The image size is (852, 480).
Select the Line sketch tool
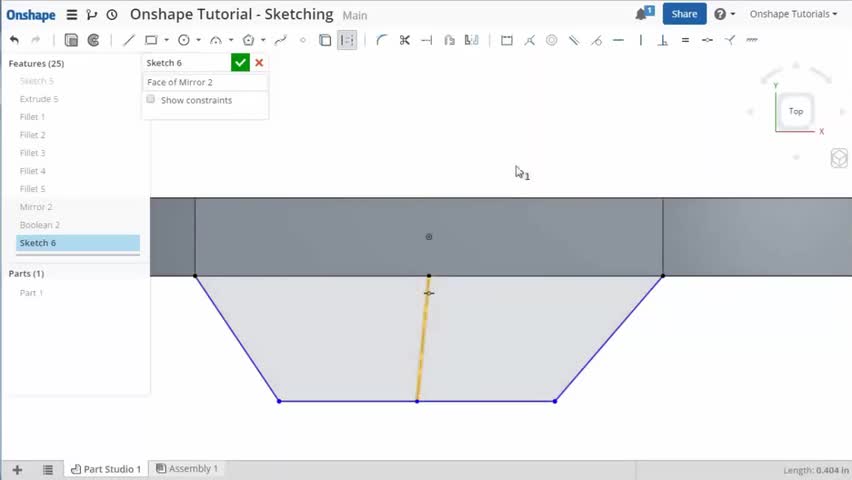click(x=129, y=40)
